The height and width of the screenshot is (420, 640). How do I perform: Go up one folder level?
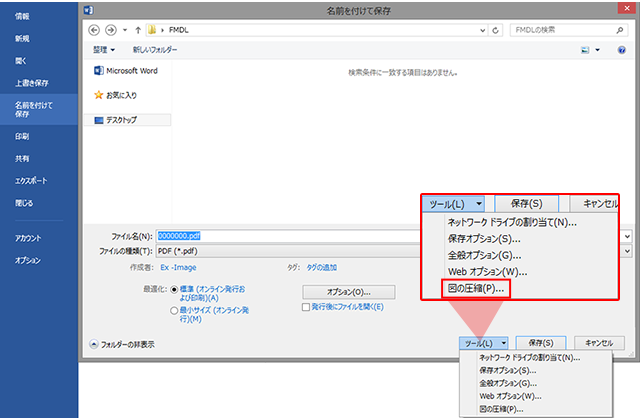pyautogui.click(x=137, y=30)
